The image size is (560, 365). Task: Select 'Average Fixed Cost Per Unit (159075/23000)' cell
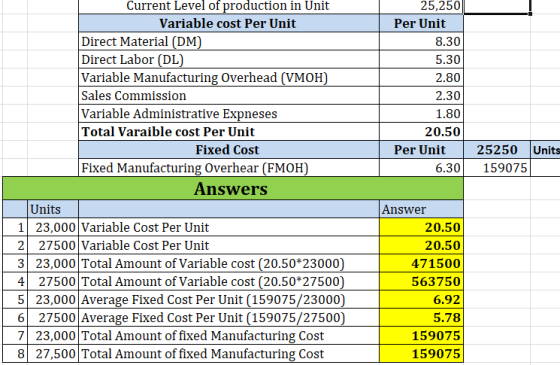click(229, 300)
